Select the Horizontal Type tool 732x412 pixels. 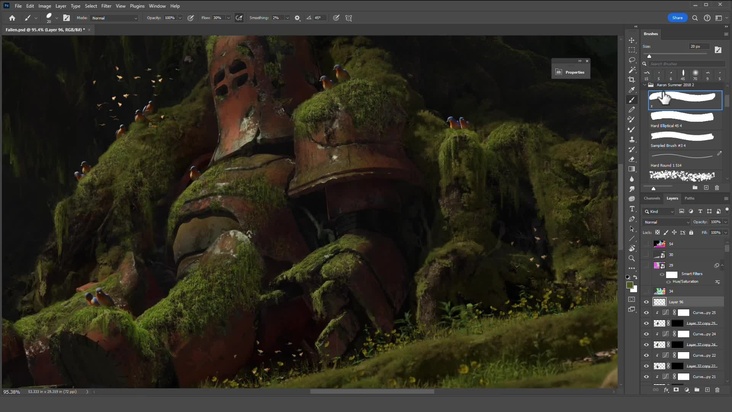coord(632,209)
